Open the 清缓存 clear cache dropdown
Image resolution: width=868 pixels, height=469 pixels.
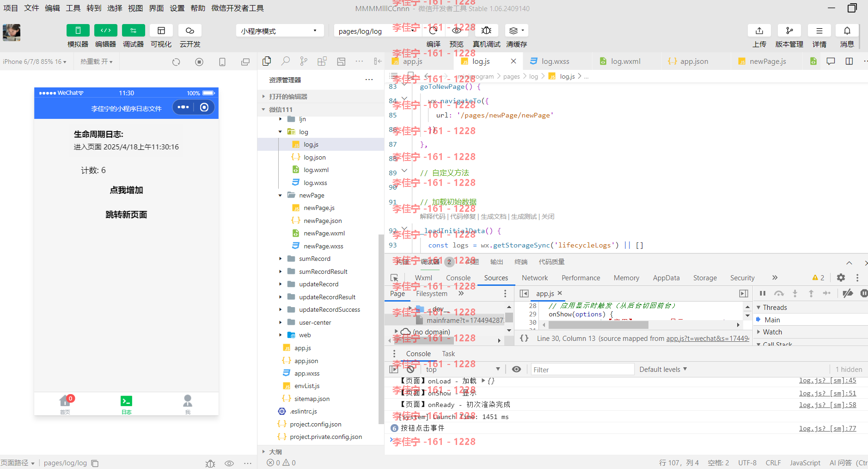(x=516, y=31)
